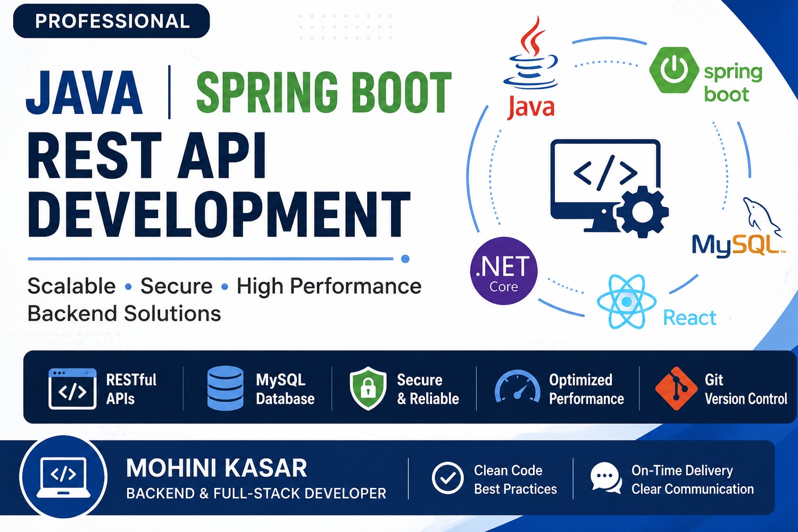Viewport: 798px width, 532px height.
Task: Click the RESTful APIs code window icon
Action: 72,388
